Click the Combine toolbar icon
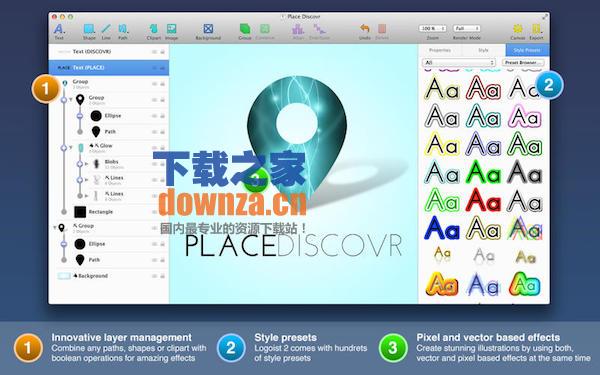This screenshot has width=600, height=375. [265, 29]
